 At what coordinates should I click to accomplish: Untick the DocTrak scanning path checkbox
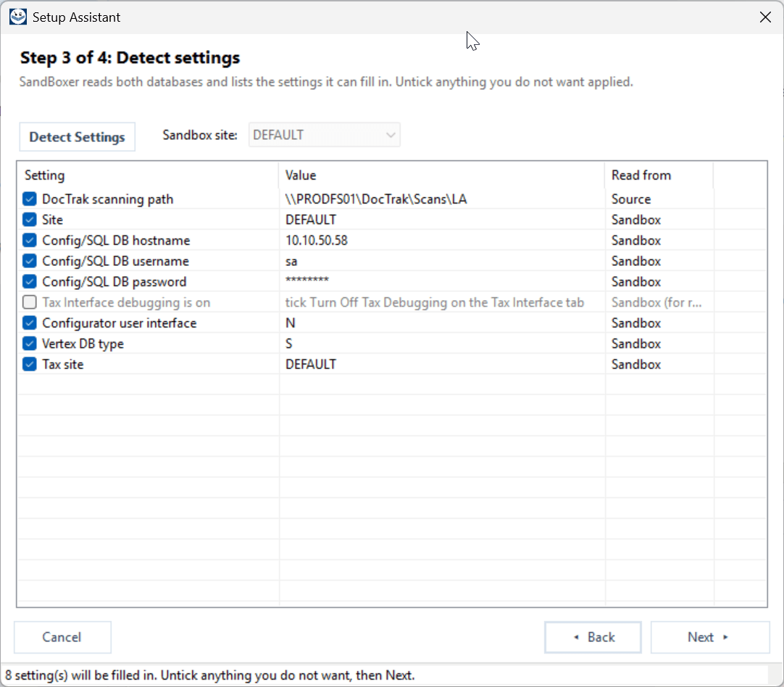tap(30, 199)
